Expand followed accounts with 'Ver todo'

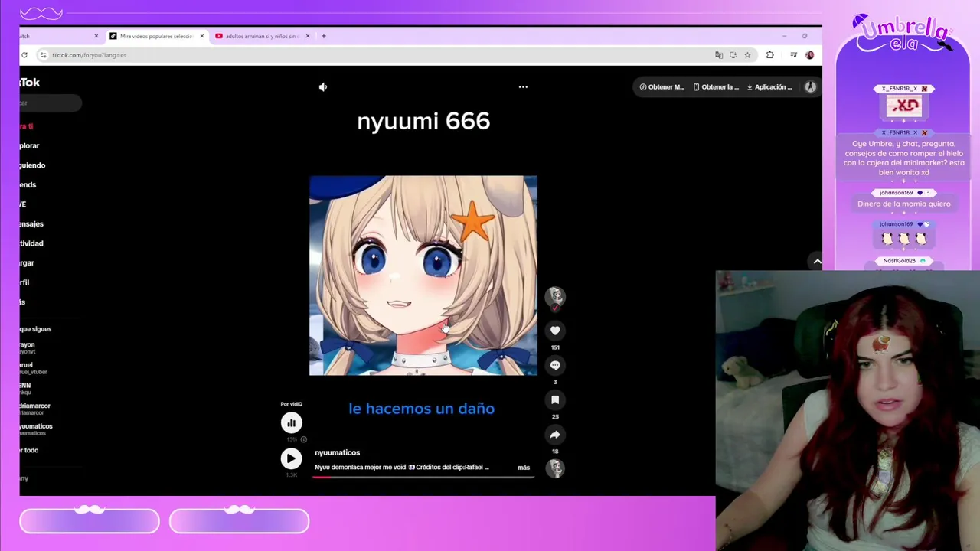29,451
